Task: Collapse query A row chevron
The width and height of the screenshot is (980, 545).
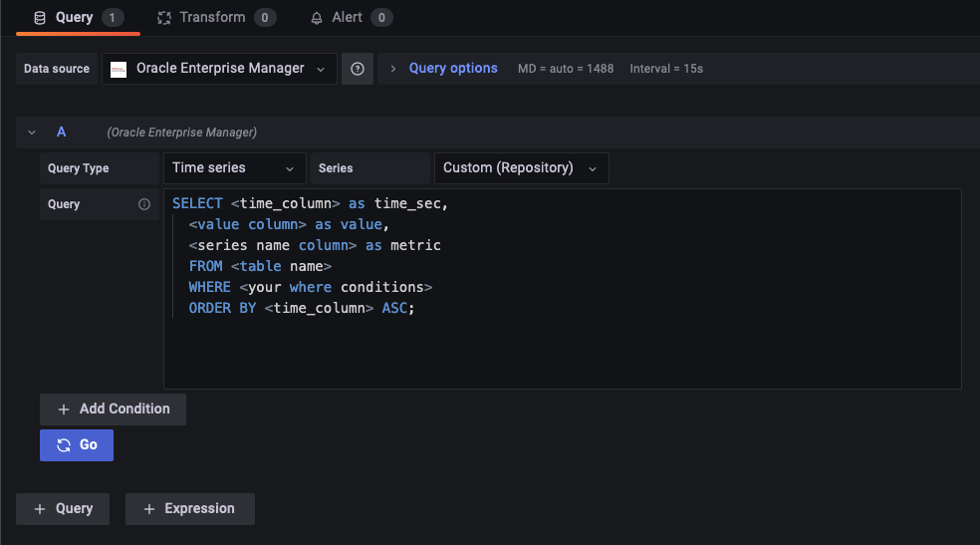Action: [32, 133]
